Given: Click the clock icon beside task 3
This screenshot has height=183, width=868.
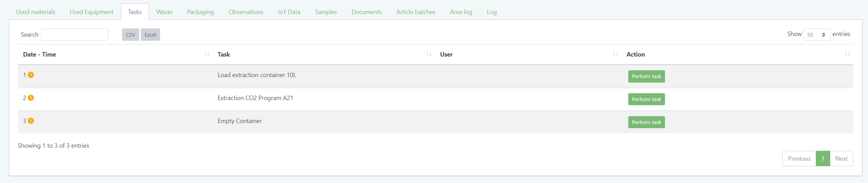Looking at the screenshot, I should coord(31,121).
